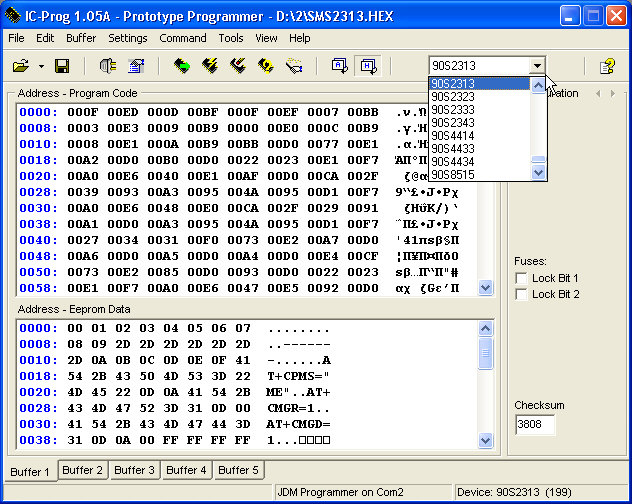
Task: Click the 'JDM Programmer on Com2' status panel
Action: point(364,492)
